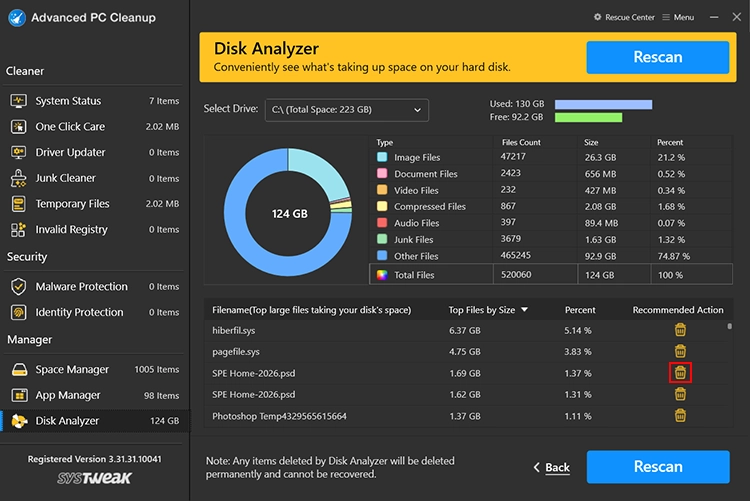Click the System Status sidebar icon

(x=18, y=101)
